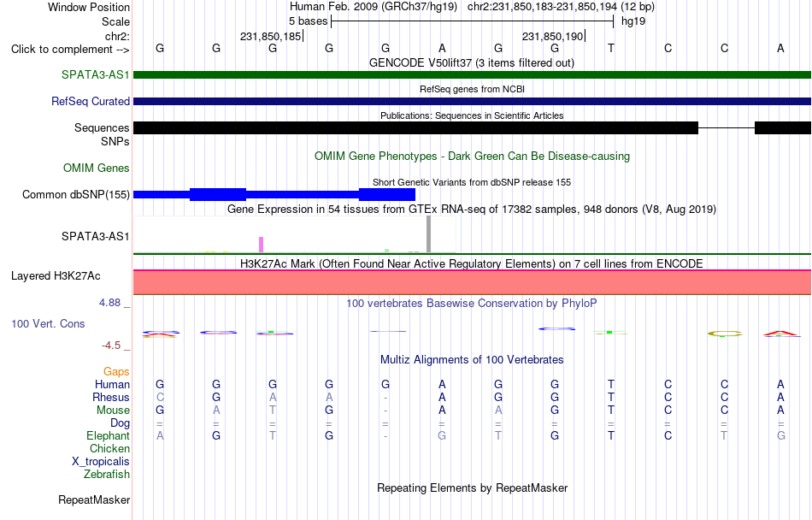Click the 4.88 conservation scale maximum
The width and height of the screenshot is (812, 520).
(x=109, y=303)
